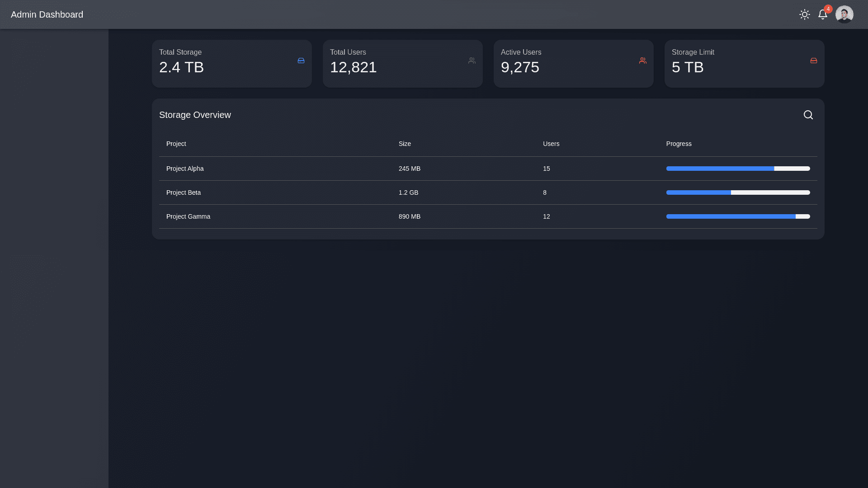Viewport: 868px width, 488px height.
Task: Click the blue Total Storage drive icon
Action: point(301,61)
